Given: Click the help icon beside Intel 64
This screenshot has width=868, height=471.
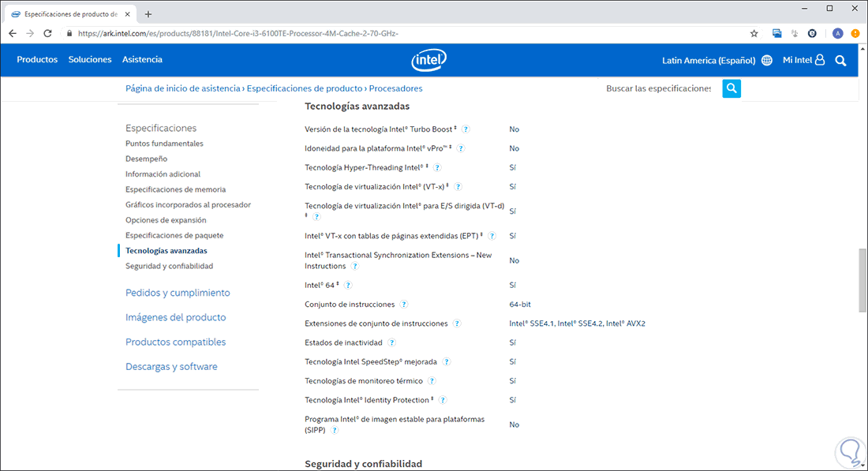Looking at the screenshot, I should 348,286.
